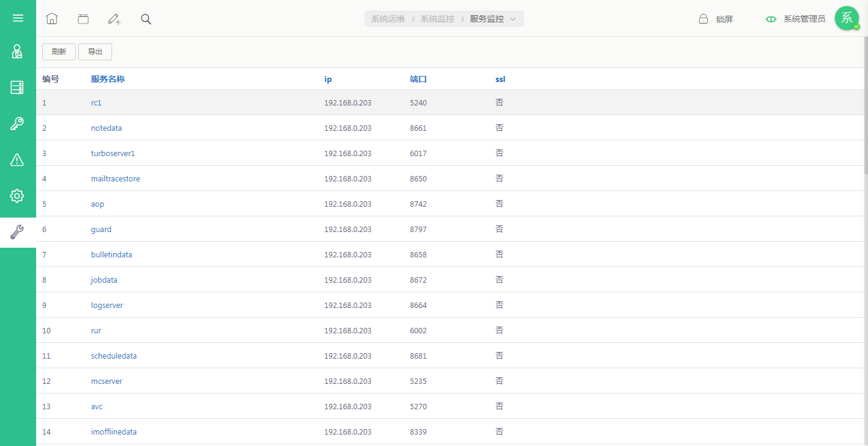Click port value 8742
868x446 pixels.
coord(418,204)
